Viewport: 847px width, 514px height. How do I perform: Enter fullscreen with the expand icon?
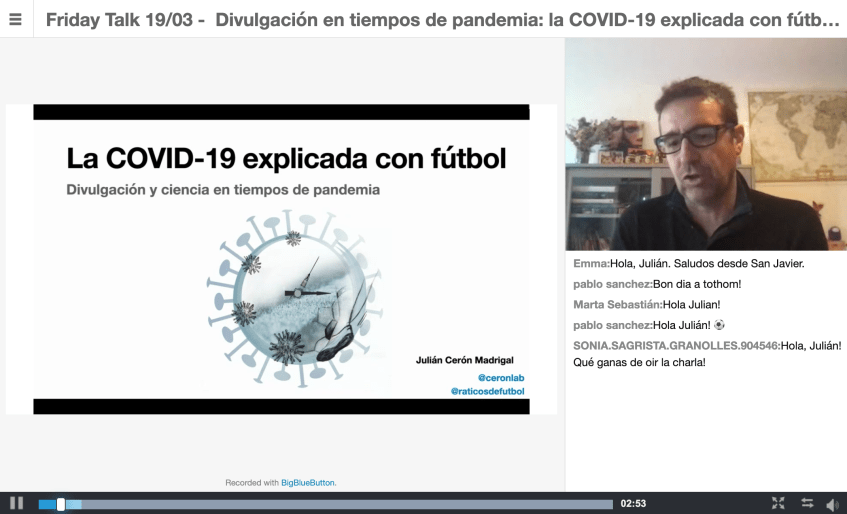(778, 503)
